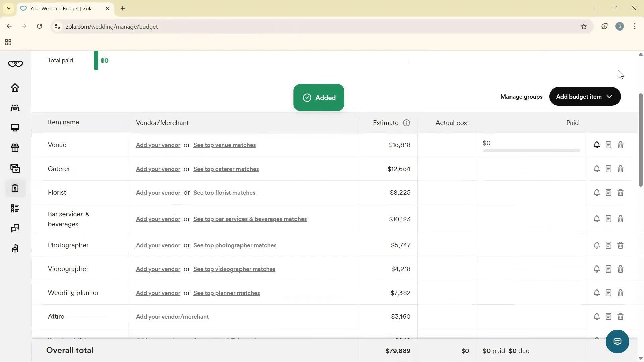Image resolution: width=644 pixels, height=362 pixels.
Task: Open notes icon on the Caterer row
Action: [x=608, y=169]
